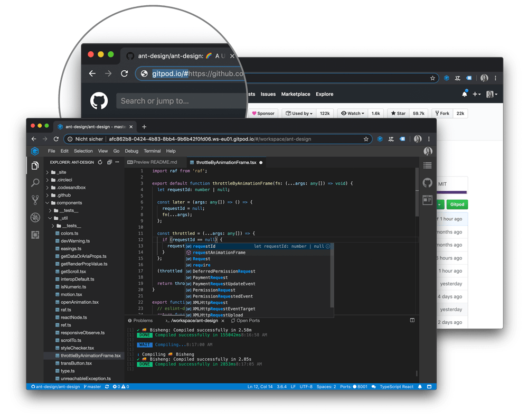Open raf.ts file in Explorer
528x420 pixels.
pos(65,310)
